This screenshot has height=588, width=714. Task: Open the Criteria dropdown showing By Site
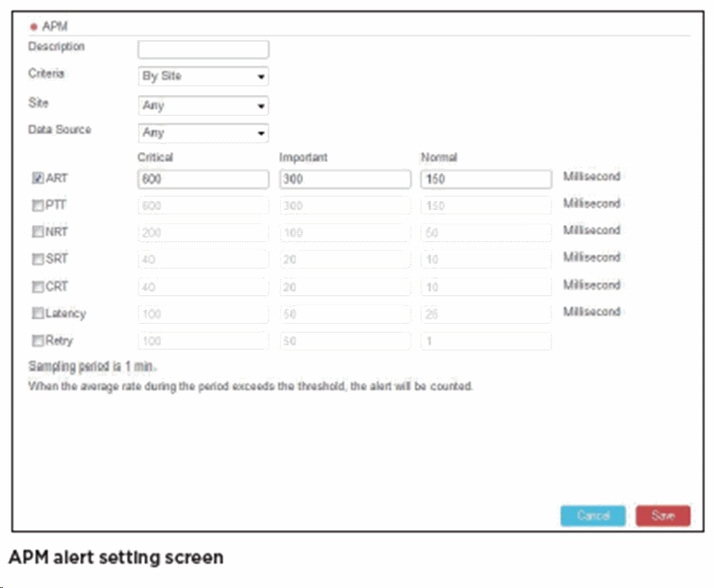(203, 77)
